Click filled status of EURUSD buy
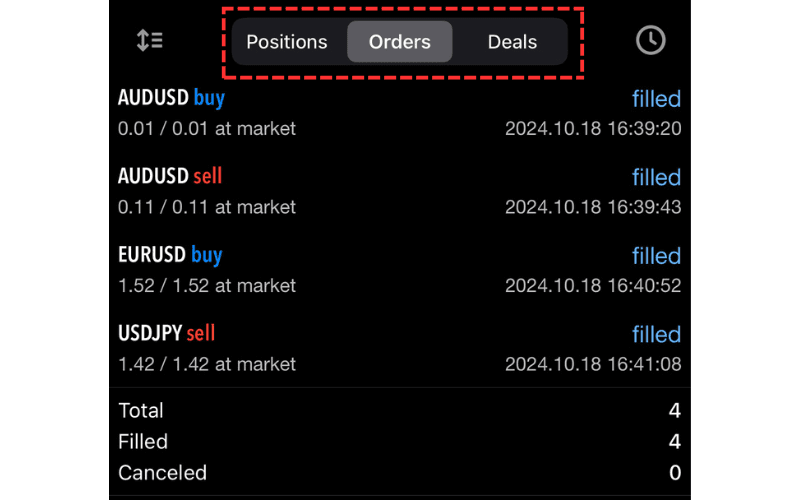This screenshot has width=800, height=500. (656, 256)
